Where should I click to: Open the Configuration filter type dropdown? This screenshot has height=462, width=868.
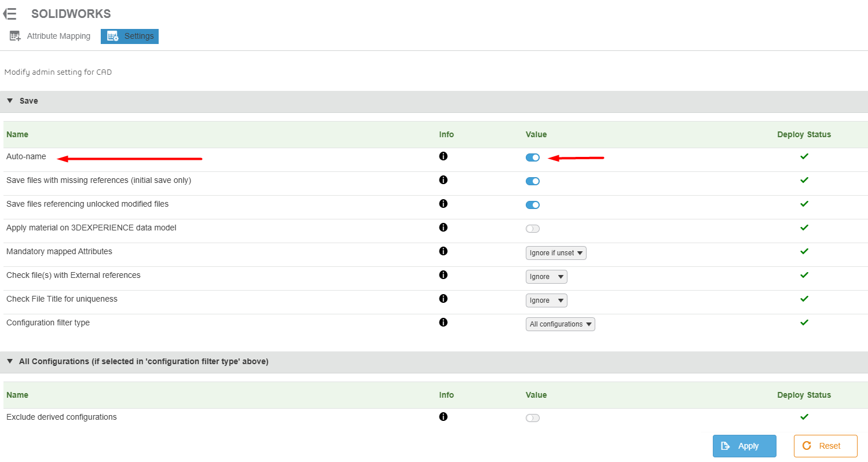pos(561,324)
